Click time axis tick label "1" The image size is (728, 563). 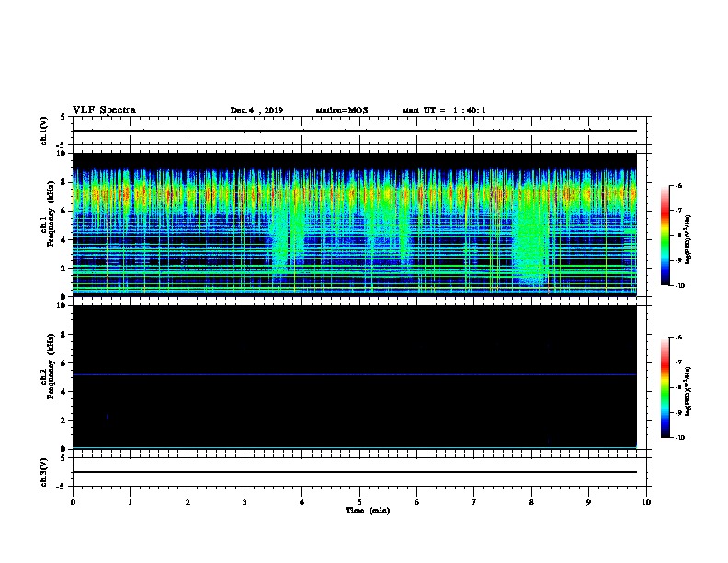(130, 502)
